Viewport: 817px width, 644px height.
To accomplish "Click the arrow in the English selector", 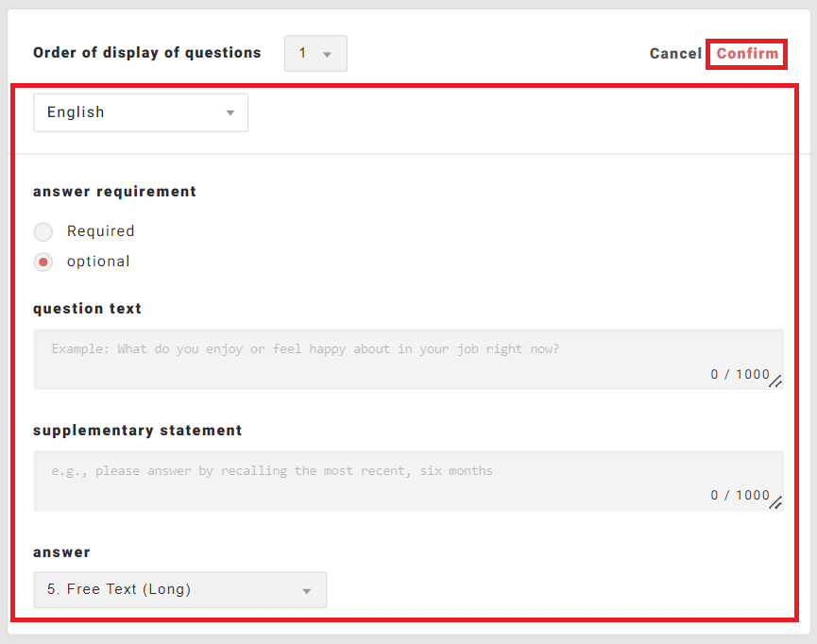I will [230, 113].
